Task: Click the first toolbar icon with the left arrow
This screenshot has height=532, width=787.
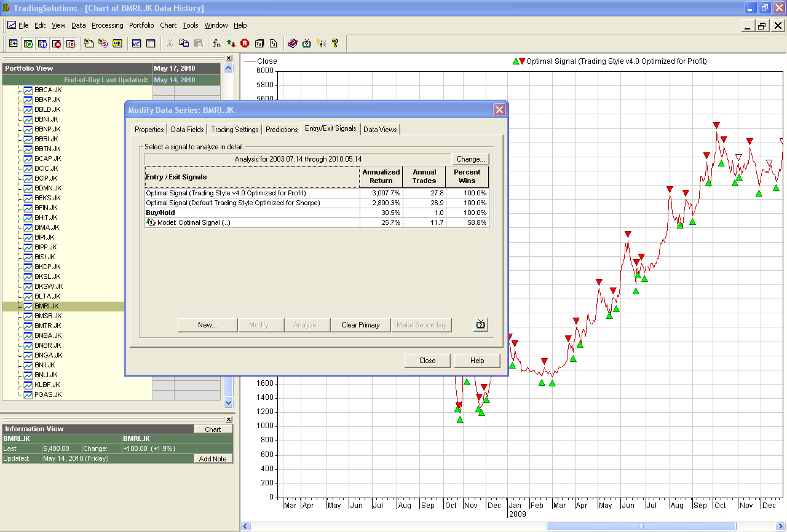Action: click(x=13, y=44)
